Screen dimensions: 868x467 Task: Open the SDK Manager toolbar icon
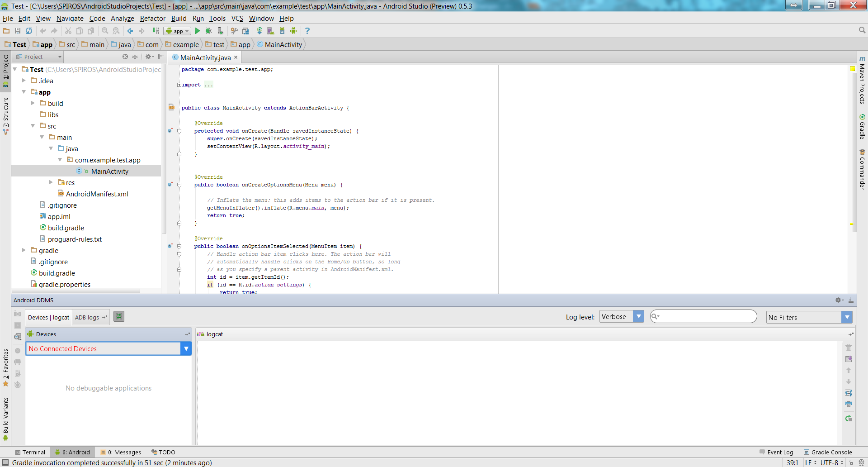(x=282, y=31)
